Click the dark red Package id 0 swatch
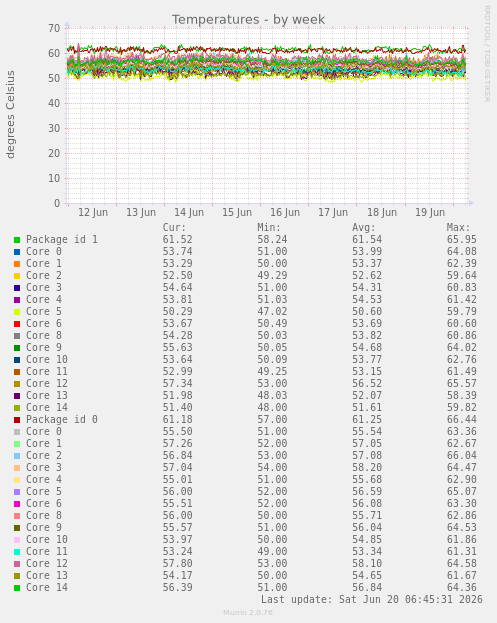The width and height of the screenshot is (497, 623). 17,420
